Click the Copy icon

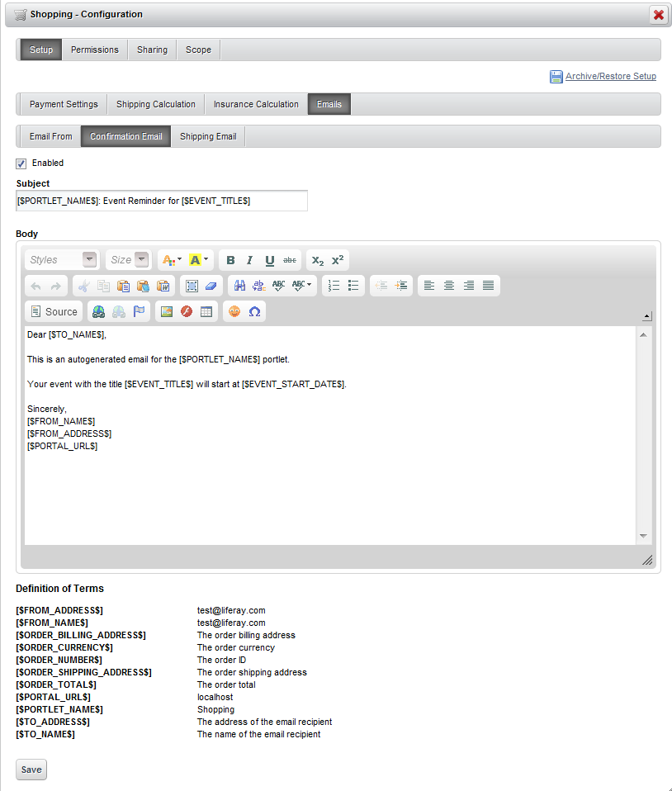pos(103,286)
